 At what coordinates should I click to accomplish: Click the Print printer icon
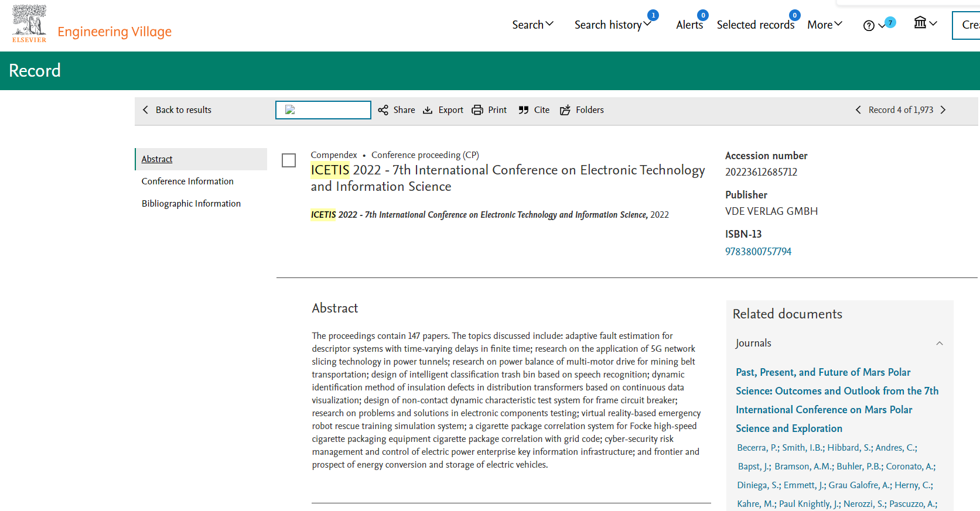477,110
